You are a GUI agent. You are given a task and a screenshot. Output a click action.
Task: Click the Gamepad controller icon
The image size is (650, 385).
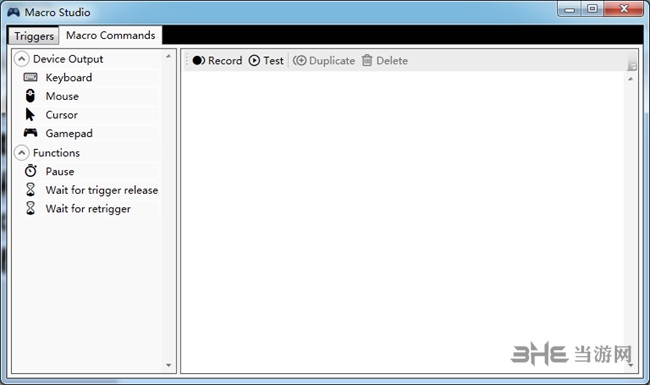click(x=30, y=133)
